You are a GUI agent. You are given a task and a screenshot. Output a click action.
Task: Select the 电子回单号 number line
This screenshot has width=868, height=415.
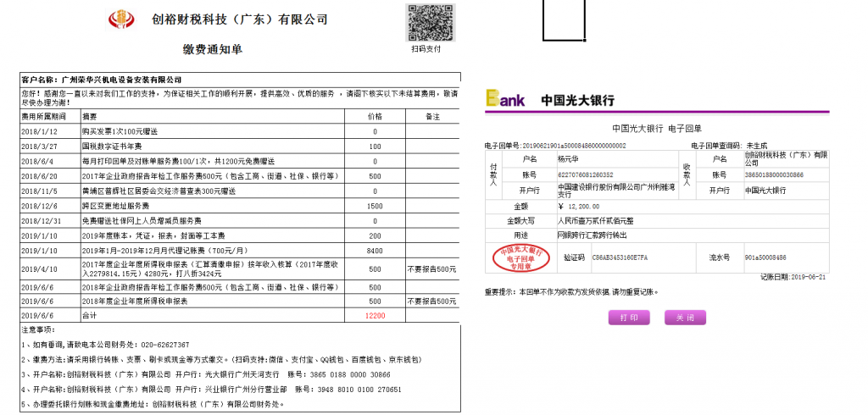tap(555, 146)
